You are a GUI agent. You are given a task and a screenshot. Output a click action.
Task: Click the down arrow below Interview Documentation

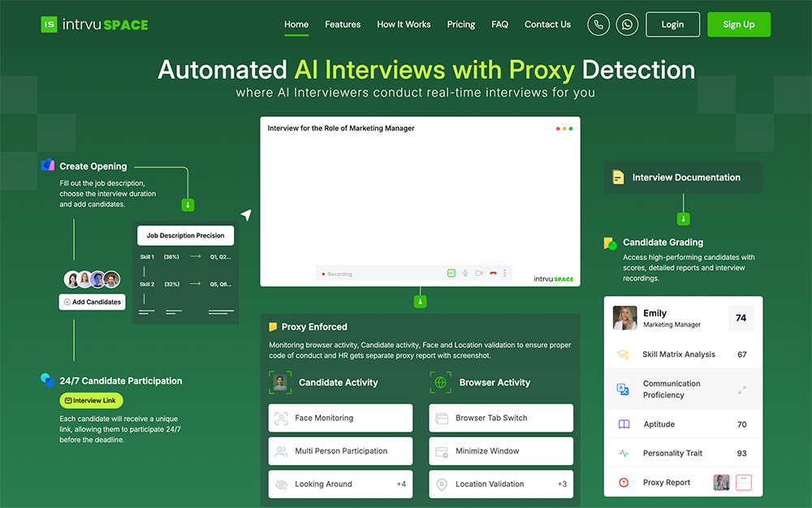[x=683, y=219]
